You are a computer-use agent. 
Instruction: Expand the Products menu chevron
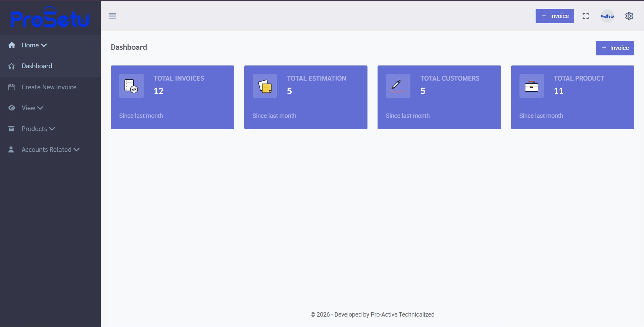[x=52, y=129]
